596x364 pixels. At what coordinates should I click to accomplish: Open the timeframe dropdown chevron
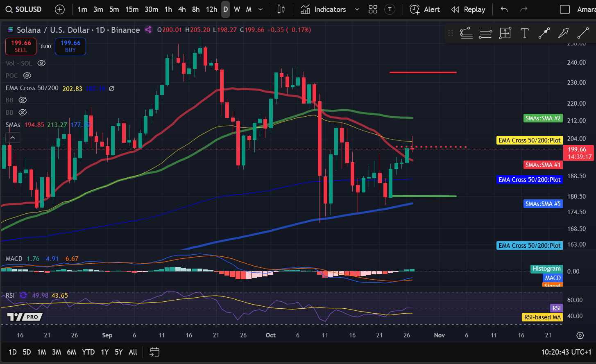pos(260,9)
